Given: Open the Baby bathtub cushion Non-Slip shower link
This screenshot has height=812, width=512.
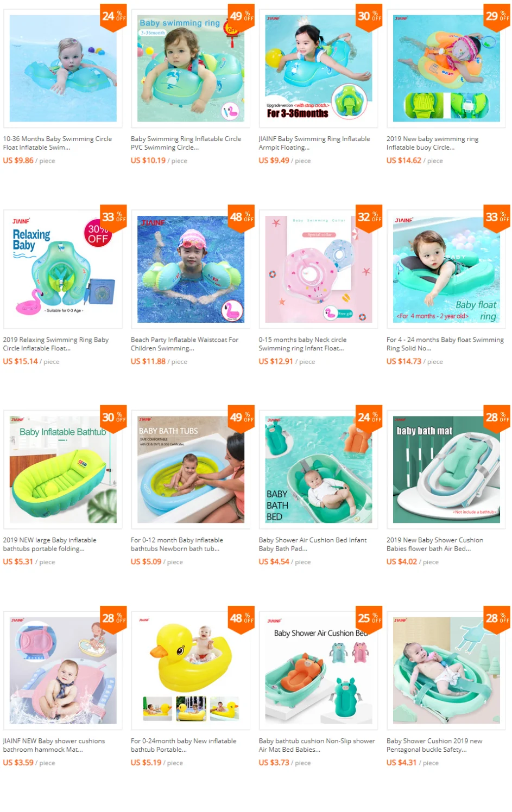Looking at the screenshot, I should click(317, 745).
